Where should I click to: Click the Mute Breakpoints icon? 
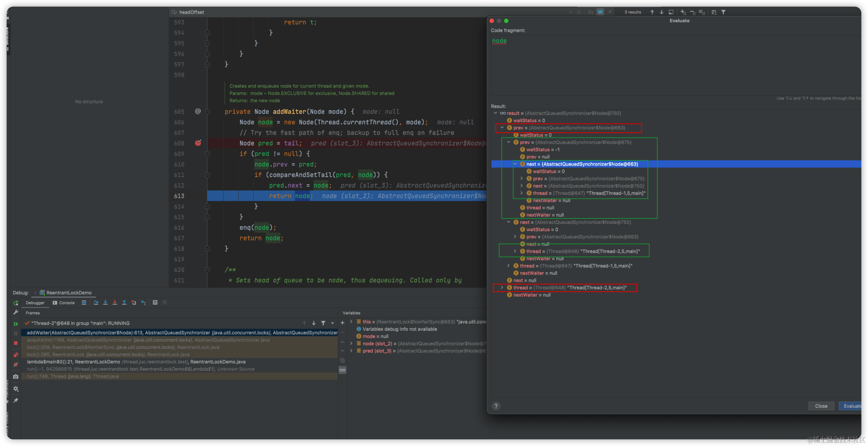point(16,365)
